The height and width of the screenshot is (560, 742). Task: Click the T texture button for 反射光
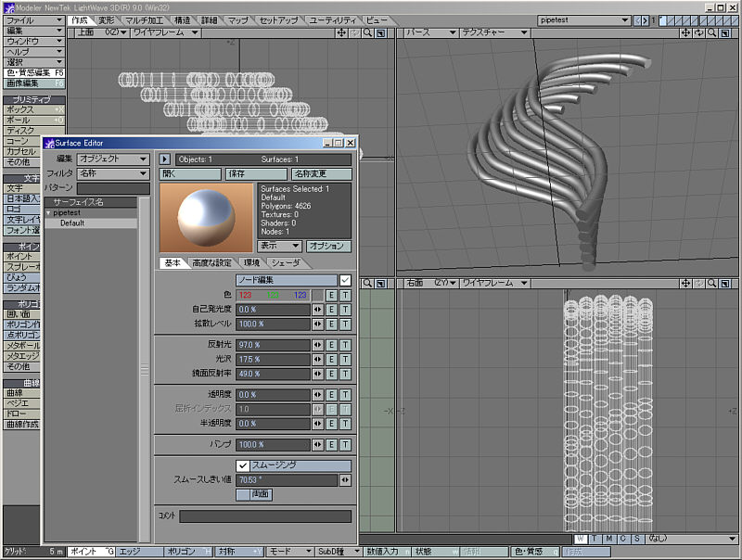tap(345, 345)
